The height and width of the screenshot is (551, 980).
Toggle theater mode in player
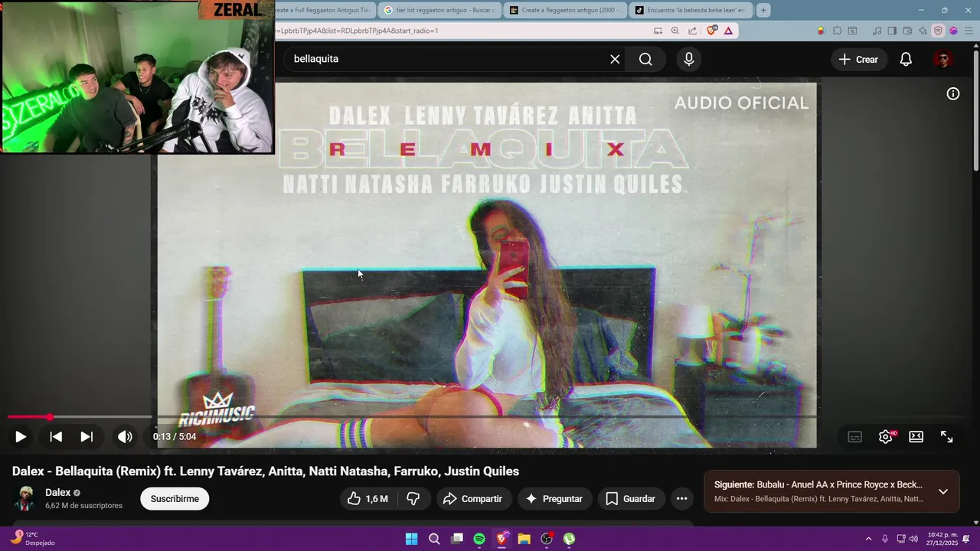pos(916,437)
